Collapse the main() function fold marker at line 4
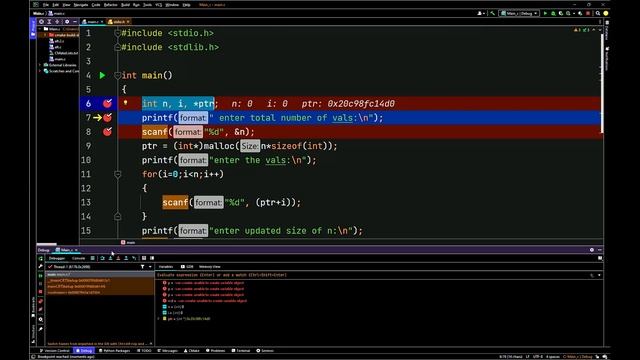Screen dimensions: 640x360 [x=118, y=76]
